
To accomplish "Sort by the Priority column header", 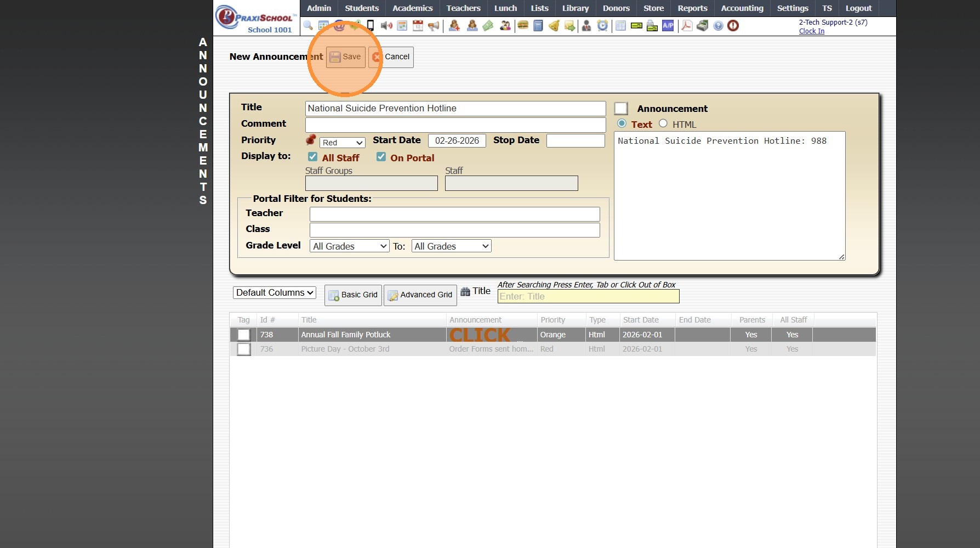I will 552,320.
